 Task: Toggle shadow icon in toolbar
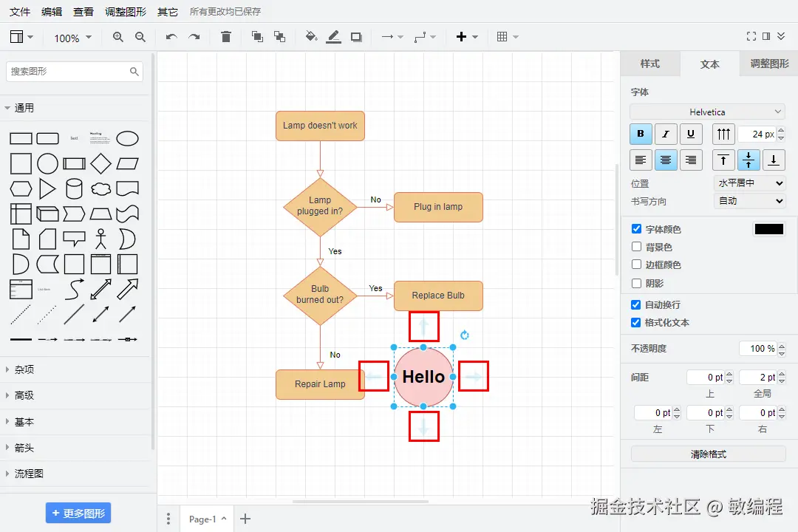coord(356,37)
